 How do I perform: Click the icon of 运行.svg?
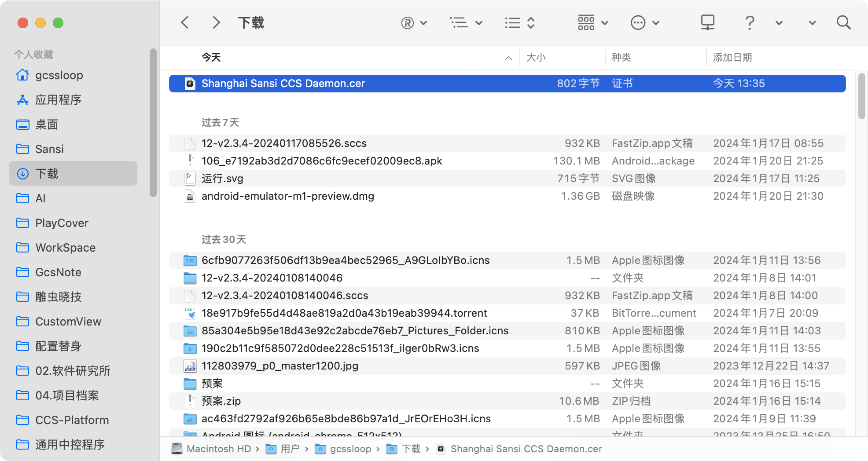click(190, 179)
